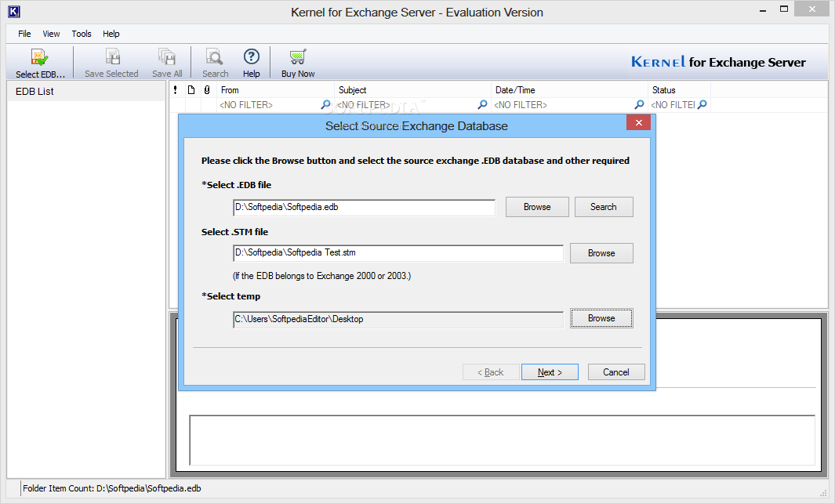The height and width of the screenshot is (504, 835).
Task: Click the Kernel app icon in title bar
Action: (x=14, y=11)
